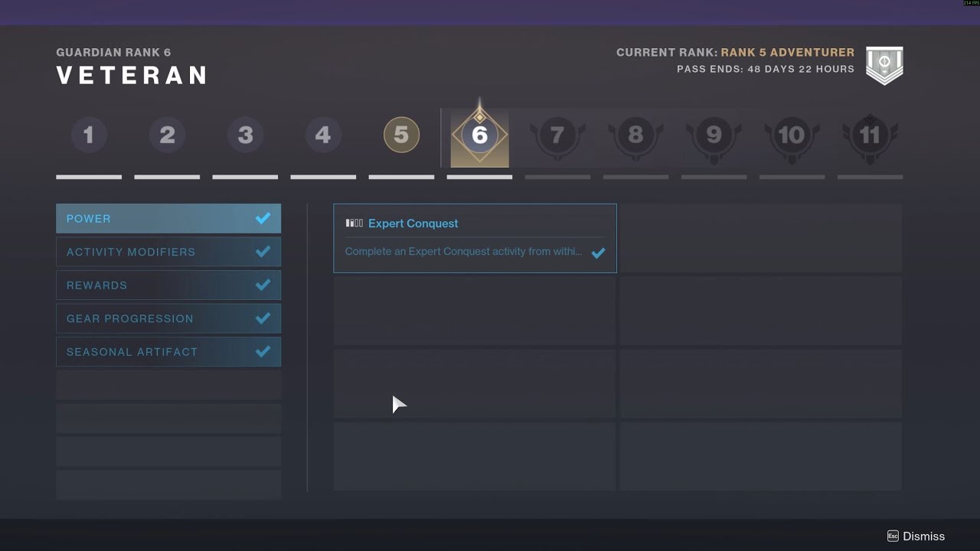Open the Power category
The height and width of the screenshot is (551, 980).
click(x=168, y=219)
